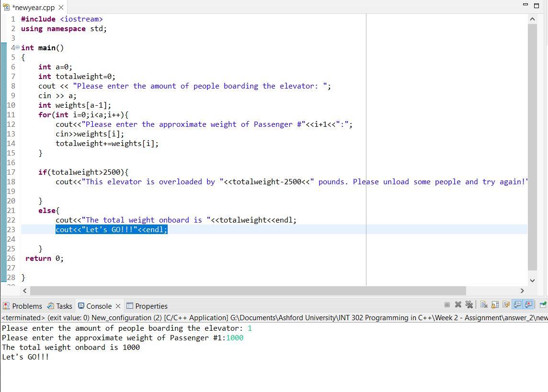Click 'This elevator is overloaded' string line
Screen dimensions: 548x392
[291, 182]
